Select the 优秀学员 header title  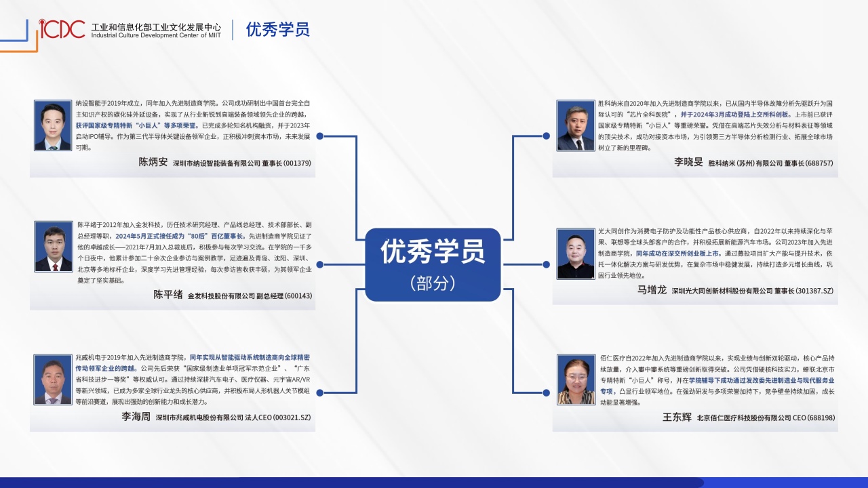[277, 30]
